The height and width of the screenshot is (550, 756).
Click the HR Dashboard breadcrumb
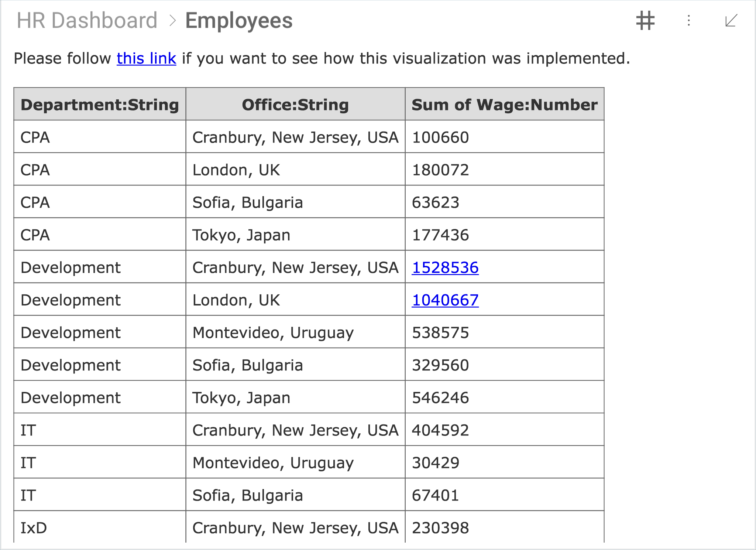(87, 21)
